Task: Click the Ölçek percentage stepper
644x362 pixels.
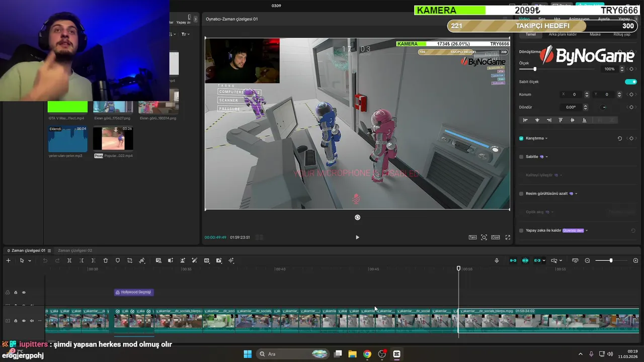Action: [622, 69]
